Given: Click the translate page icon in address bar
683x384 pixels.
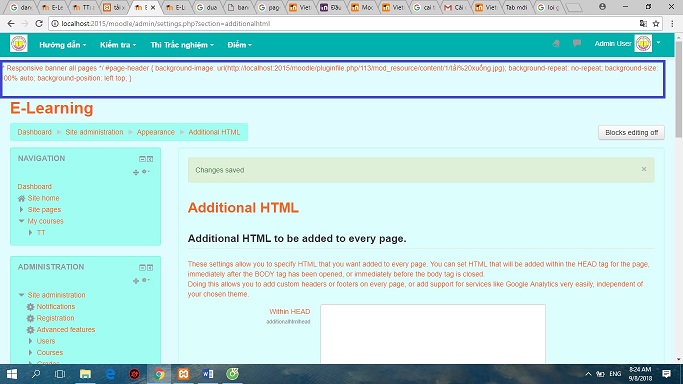Looking at the screenshot, I should tap(643, 24).
